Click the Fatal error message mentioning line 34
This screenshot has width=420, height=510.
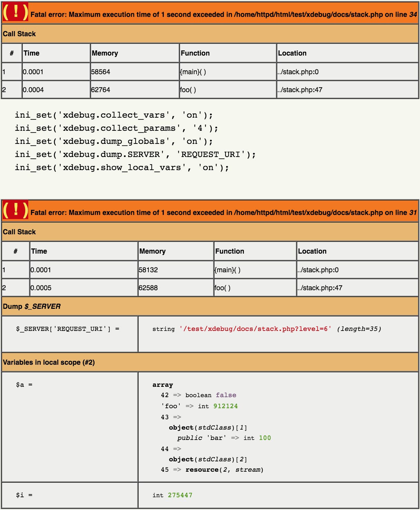(x=224, y=14)
